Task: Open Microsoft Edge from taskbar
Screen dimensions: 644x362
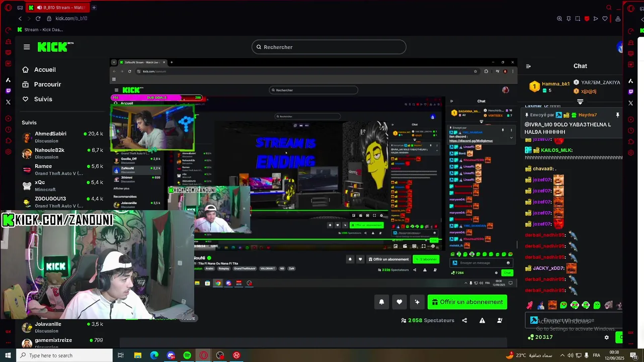Action: click(154, 355)
